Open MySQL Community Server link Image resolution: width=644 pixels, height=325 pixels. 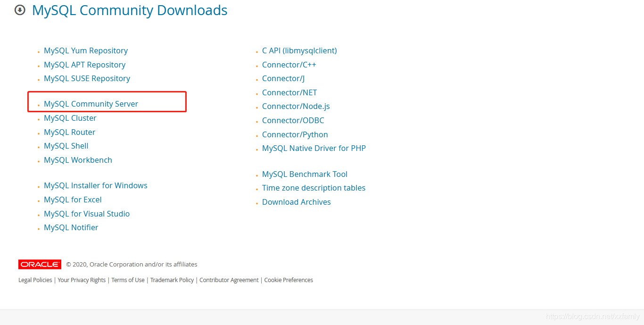tap(91, 104)
